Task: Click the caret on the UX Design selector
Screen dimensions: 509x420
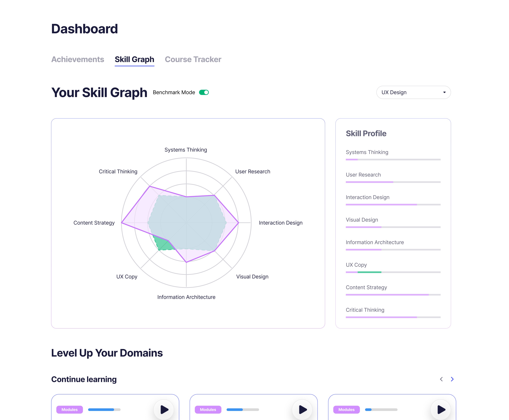Action: pyautogui.click(x=444, y=92)
